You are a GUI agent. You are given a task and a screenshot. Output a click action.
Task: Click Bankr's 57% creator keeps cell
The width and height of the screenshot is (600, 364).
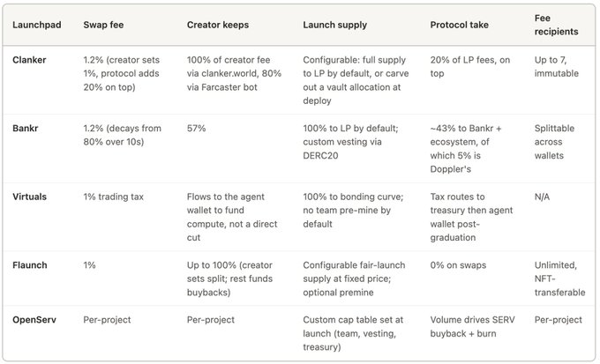click(x=196, y=128)
